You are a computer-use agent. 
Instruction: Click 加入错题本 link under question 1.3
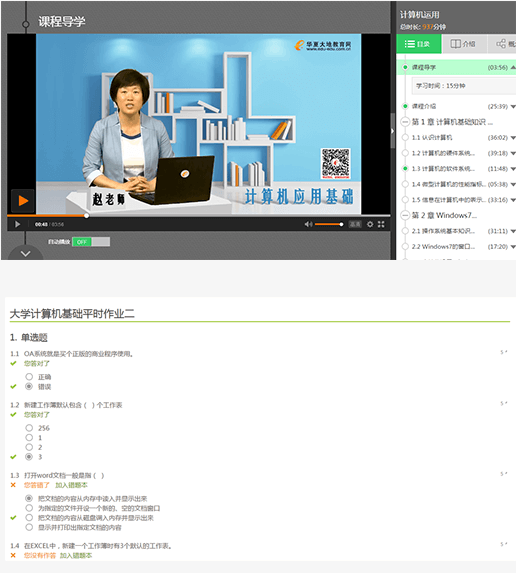coord(71,485)
